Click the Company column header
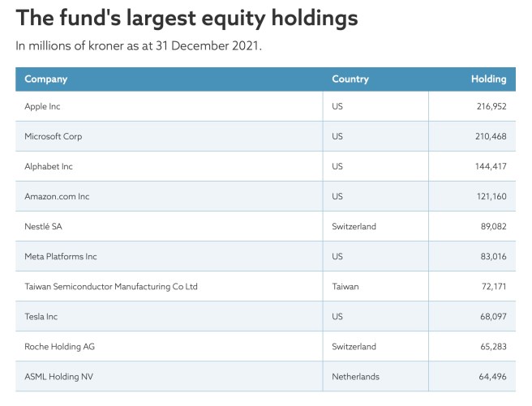The image size is (532, 406). [46, 79]
